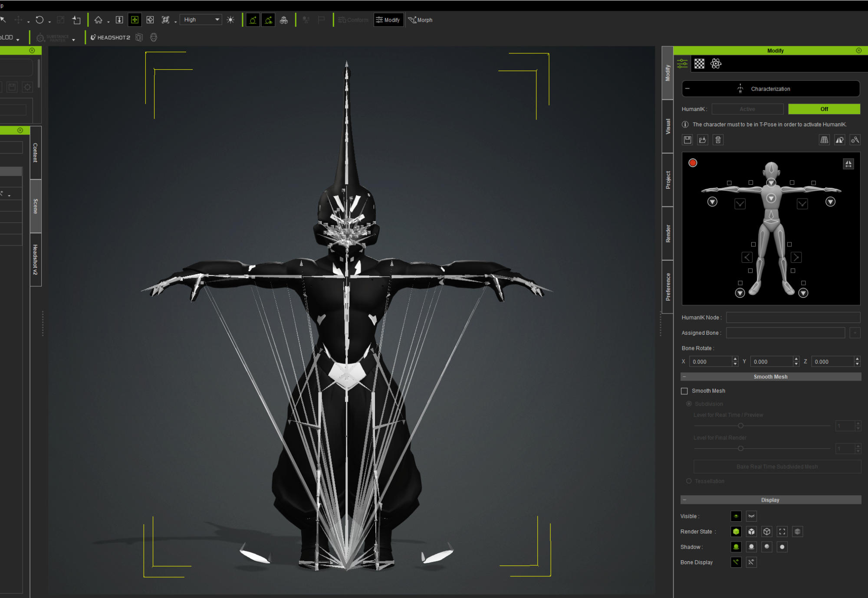The image size is (868, 598).
Task: Click the HumanIK Node text field
Action: pos(793,317)
